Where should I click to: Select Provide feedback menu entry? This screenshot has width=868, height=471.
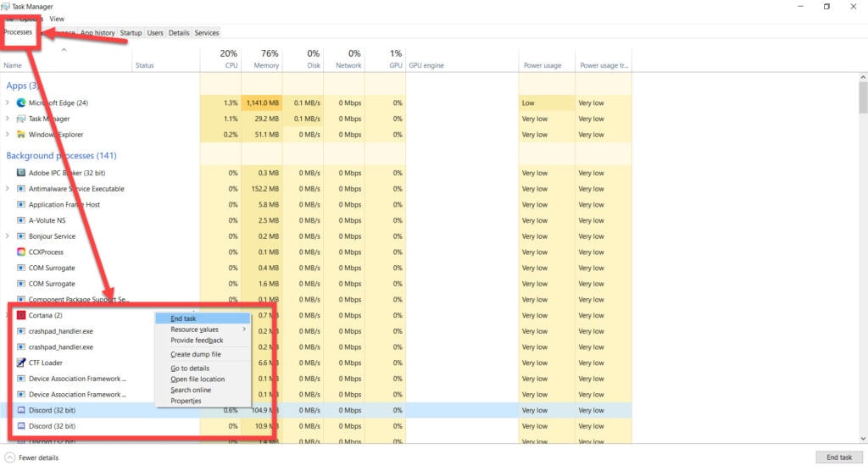tap(203, 341)
